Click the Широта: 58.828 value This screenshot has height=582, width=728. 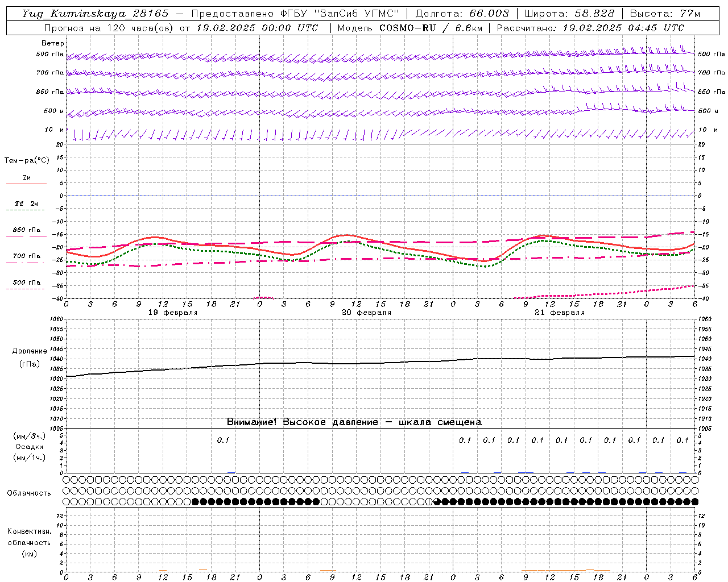tap(569, 14)
